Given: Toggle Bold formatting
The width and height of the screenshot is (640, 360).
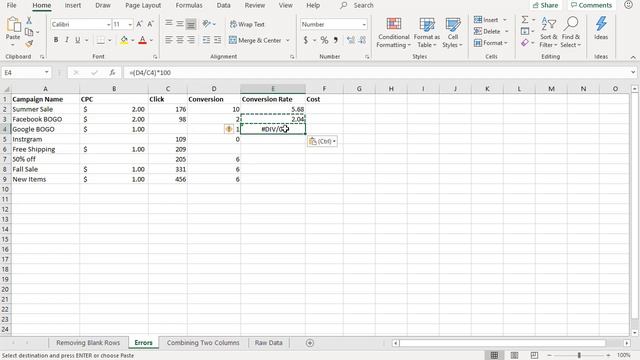Looking at the screenshot, I should (56, 40).
